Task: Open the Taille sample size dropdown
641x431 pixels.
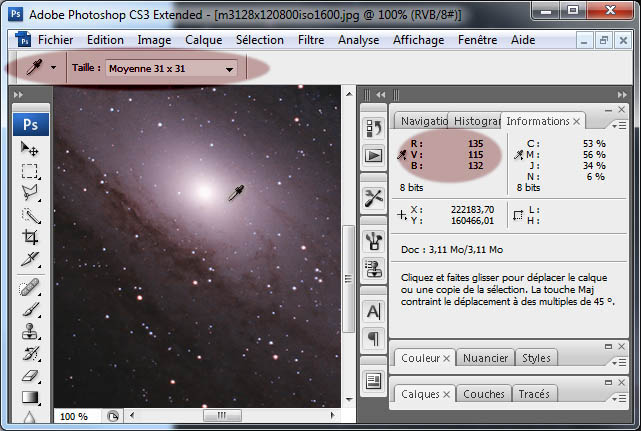Action: [171, 69]
